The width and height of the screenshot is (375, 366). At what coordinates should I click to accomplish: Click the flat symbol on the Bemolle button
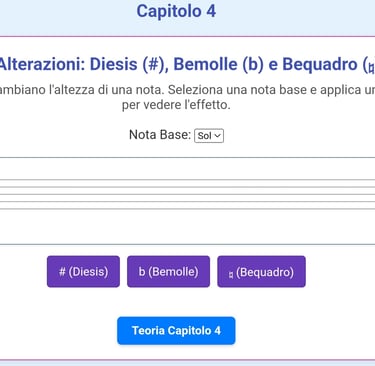pos(142,272)
